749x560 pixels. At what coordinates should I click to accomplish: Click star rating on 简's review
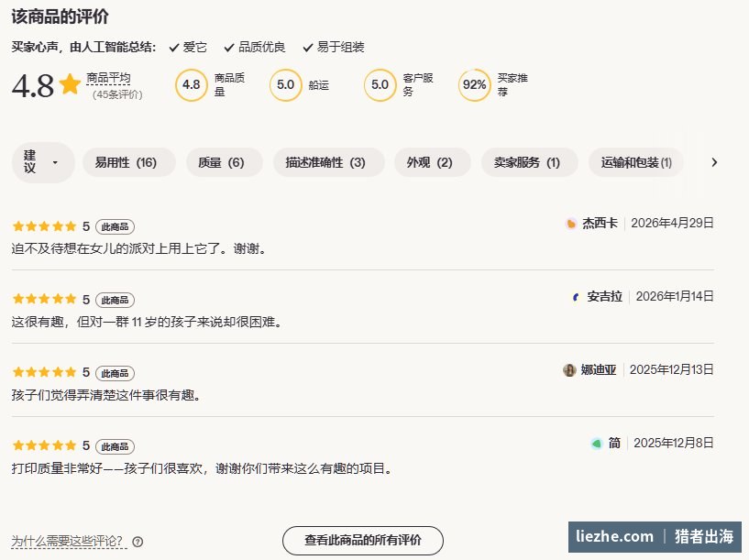click(x=44, y=446)
